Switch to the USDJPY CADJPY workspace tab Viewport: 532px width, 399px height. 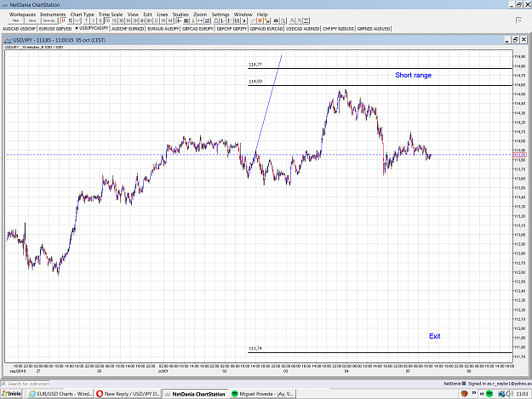tap(92, 28)
